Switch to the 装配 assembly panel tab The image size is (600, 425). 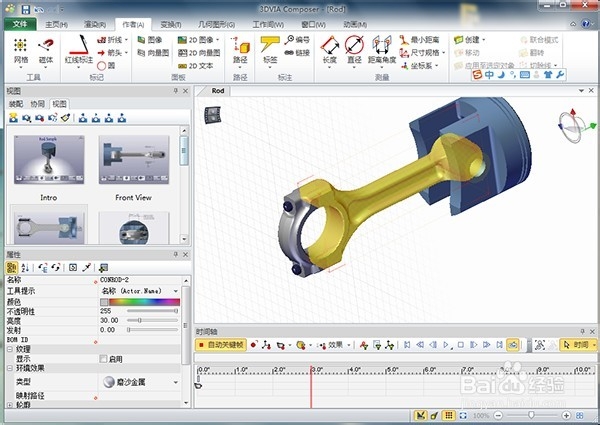16,104
